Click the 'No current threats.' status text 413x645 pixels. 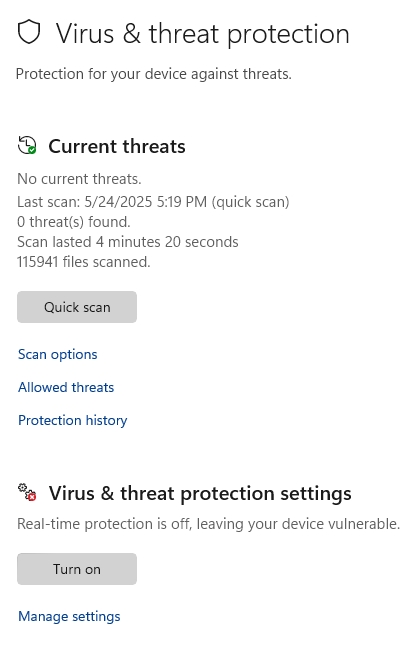(79, 179)
